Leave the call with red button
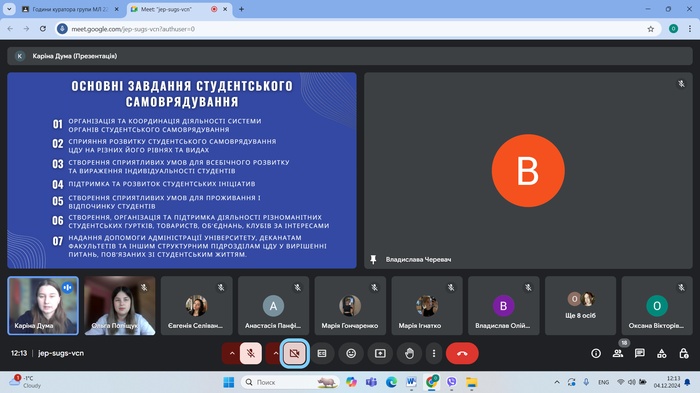Screen dimensions: 700x393 462,353
